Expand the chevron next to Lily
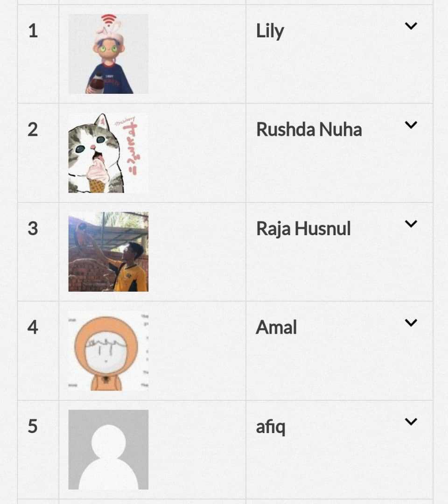The image size is (448, 504). [411, 26]
